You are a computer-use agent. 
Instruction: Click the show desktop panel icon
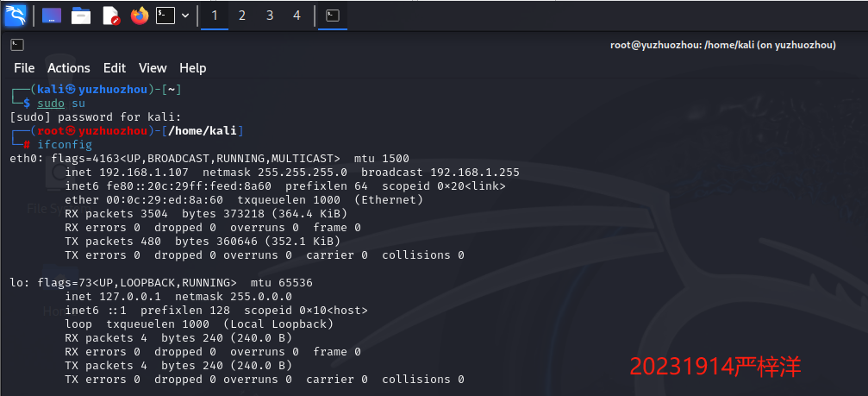(52, 16)
